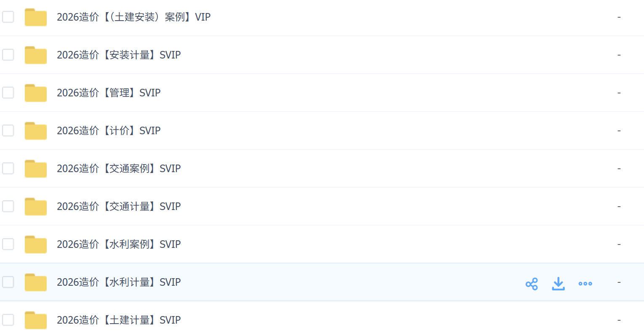Click the download icon for 水利计量 folder
The height and width of the screenshot is (335, 644).
[x=558, y=284]
